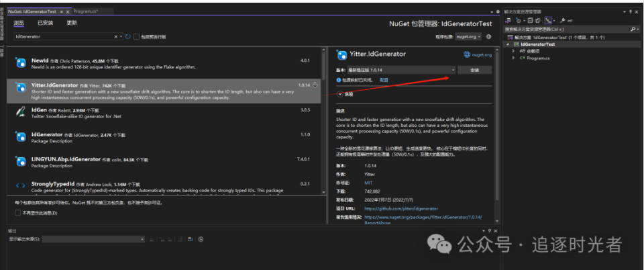
Task: Pin the NuGet IdGeneratorTest document tab
Action: [x=61, y=11]
